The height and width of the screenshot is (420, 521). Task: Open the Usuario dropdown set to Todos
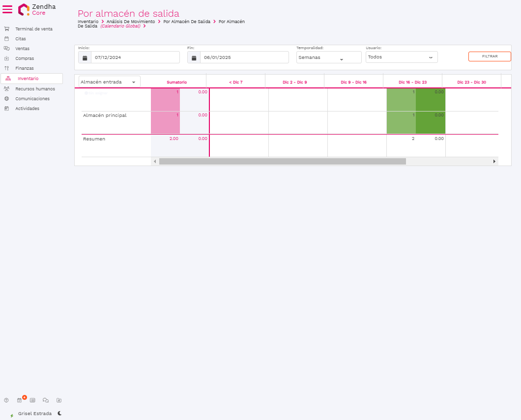pyautogui.click(x=401, y=57)
